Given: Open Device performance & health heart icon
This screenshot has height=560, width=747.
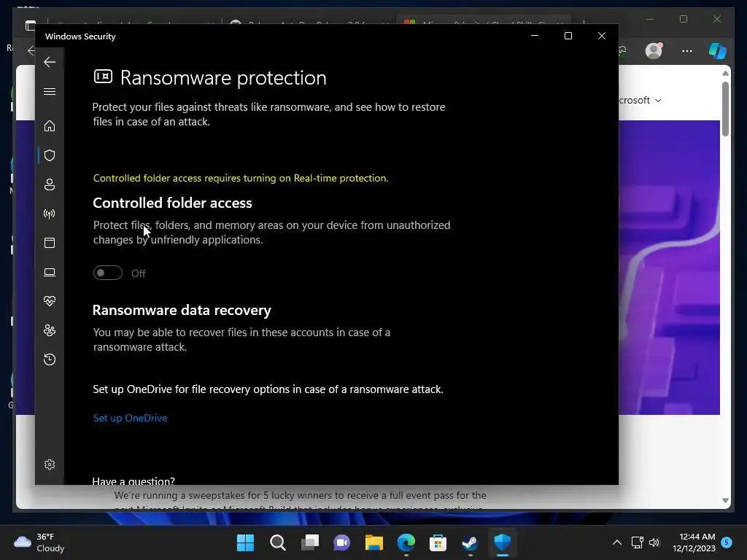Looking at the screenshot, I should [x=50, y=301].
